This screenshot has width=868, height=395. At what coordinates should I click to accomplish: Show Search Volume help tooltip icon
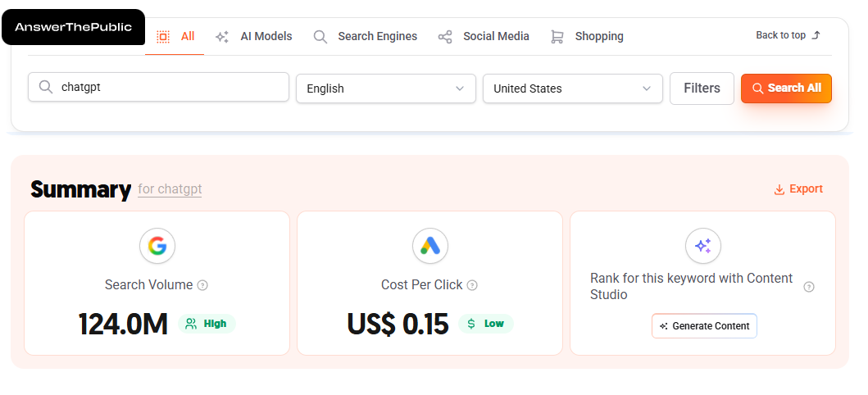202,285
